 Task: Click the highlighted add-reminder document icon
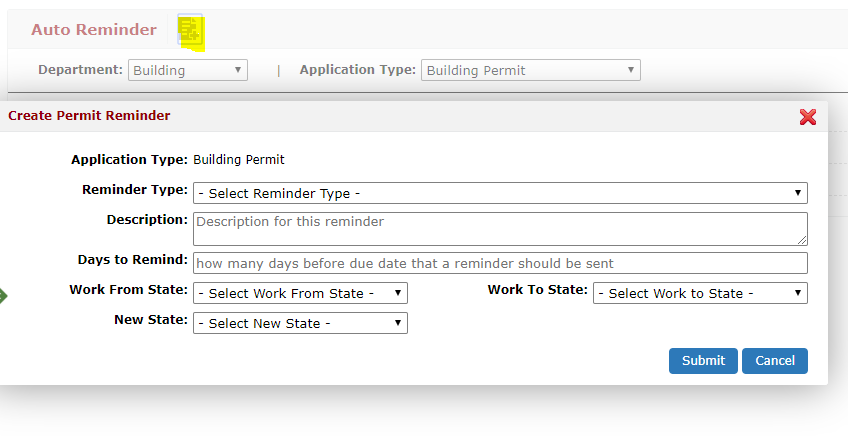190,30
